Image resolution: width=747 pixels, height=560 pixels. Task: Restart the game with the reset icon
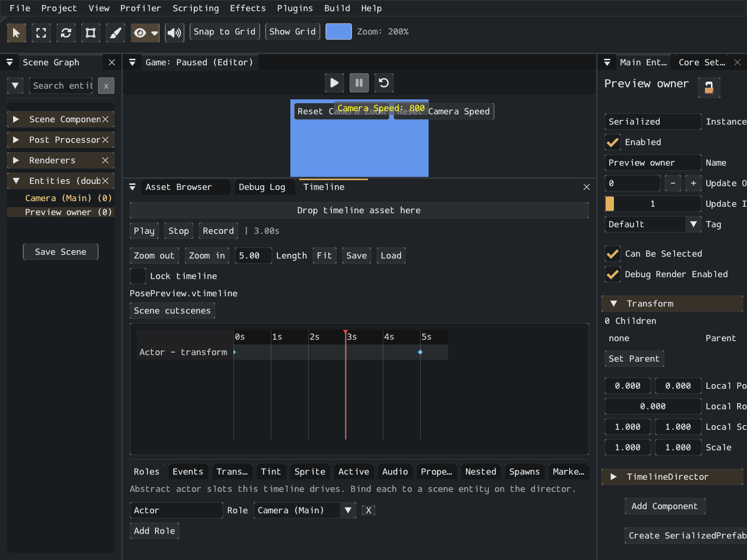[x=384, y=83]
